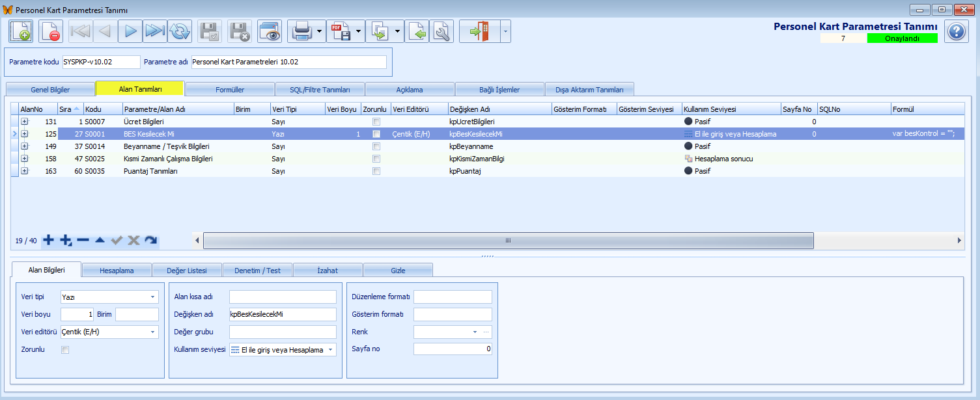Open the preview window eye icon
The height and width of the screenshot is (400, 980).
[x=269, y=31]
